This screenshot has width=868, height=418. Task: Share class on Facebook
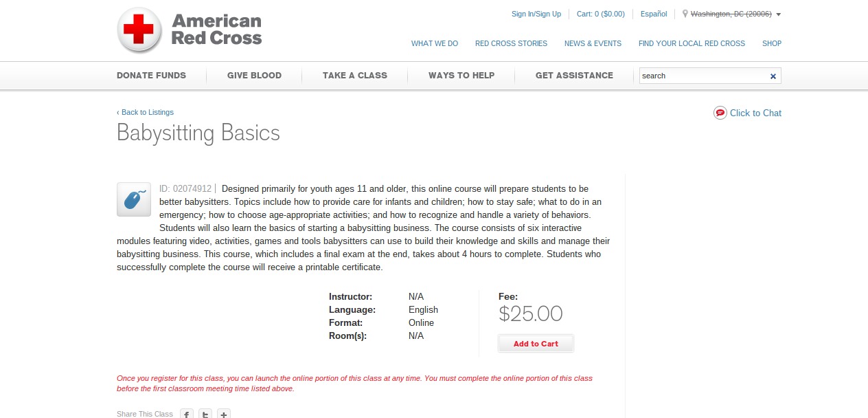(x=187, y=414)
